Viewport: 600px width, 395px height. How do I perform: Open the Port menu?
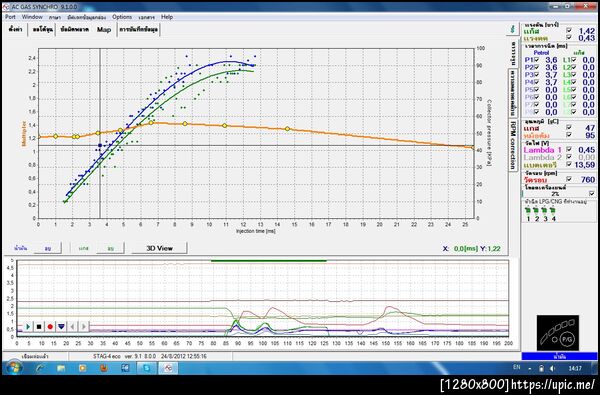pos(10,17)
